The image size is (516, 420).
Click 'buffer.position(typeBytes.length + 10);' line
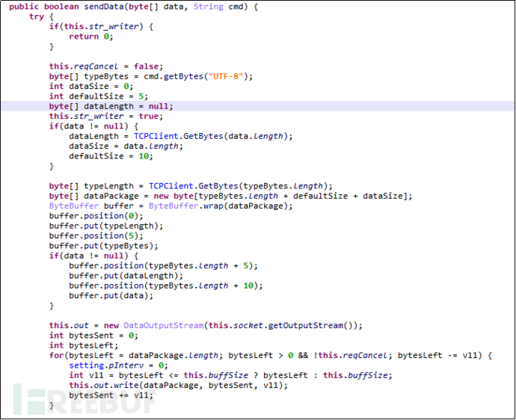pos(166,285)
